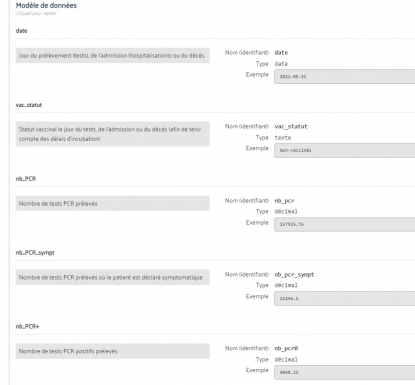Viewport: 415px width, 385px height.
Task: Click the symptomatique PCR description box
Action: (x=113, y=277)
